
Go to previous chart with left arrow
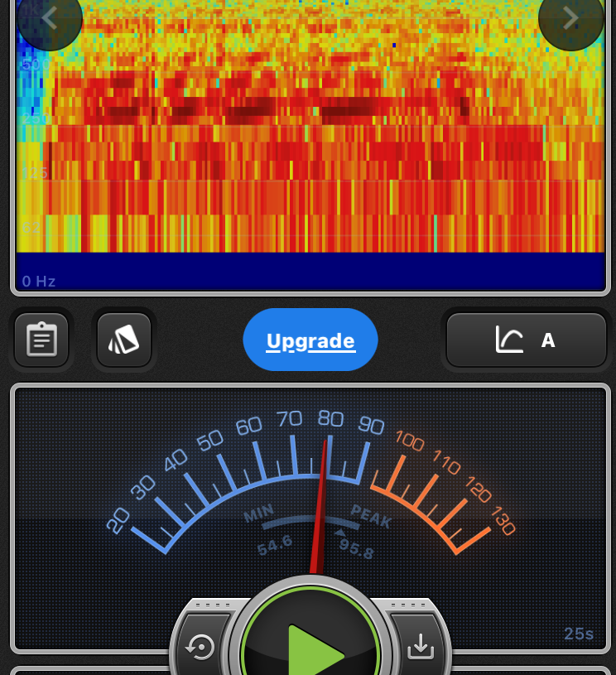click(49, 18)
